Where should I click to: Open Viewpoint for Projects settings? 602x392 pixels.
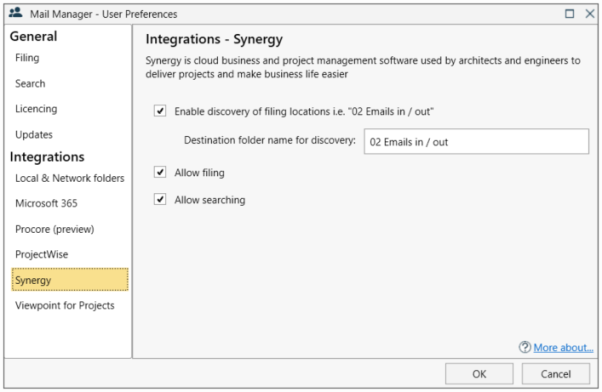point(65,305)
